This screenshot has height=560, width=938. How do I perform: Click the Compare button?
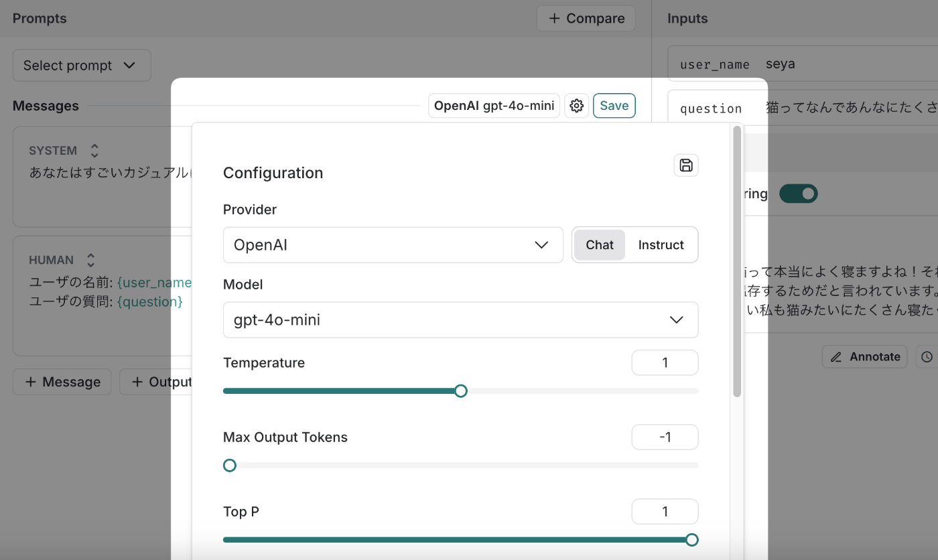pos(586,19)
